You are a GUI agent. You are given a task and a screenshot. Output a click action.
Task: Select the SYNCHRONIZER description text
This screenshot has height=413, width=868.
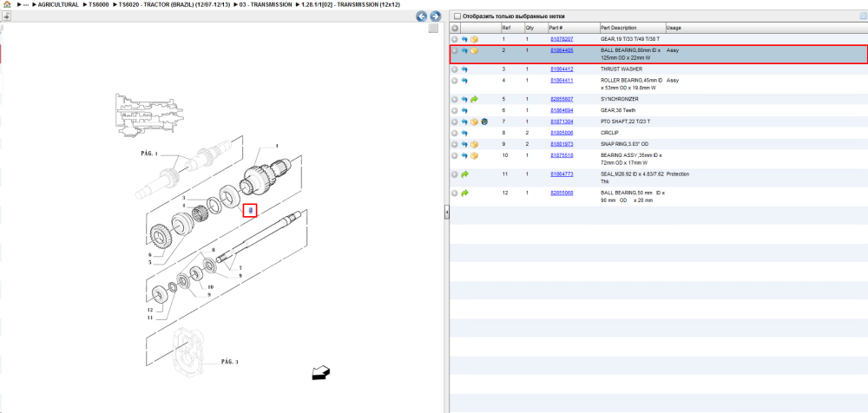click(620, 99)
